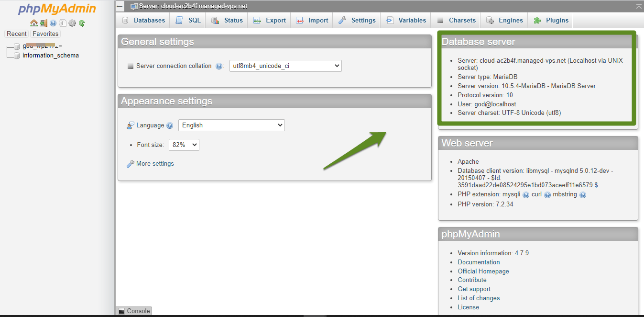
Task: Switch to the Variables page
Action: (x=405, y=20)
